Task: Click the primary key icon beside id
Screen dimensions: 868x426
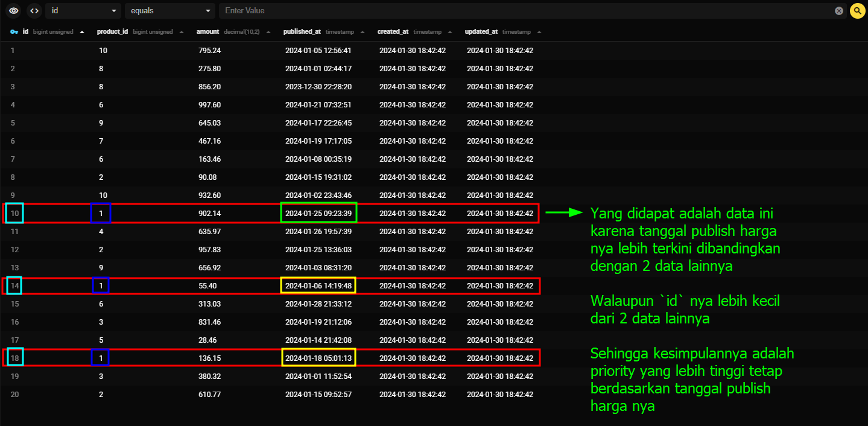Action: click(x=14, y=32)
